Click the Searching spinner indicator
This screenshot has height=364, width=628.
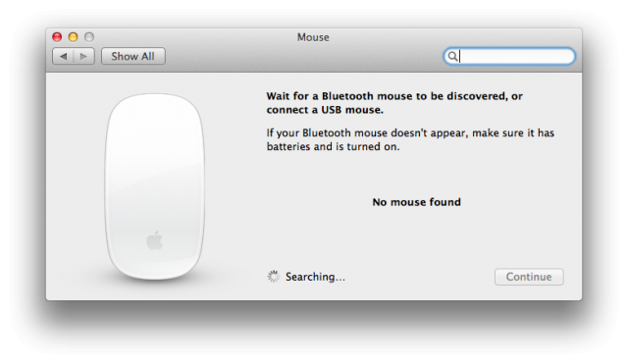click(x=274, y=277)
